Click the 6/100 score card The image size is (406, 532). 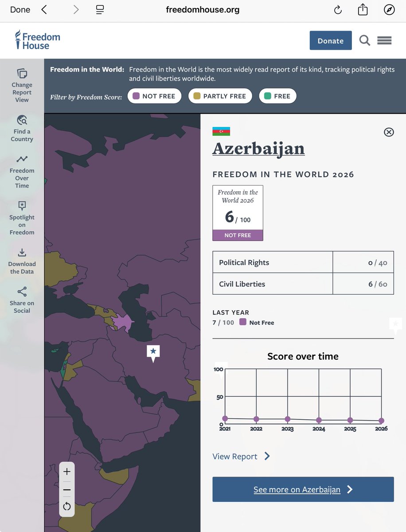(238, 213)
